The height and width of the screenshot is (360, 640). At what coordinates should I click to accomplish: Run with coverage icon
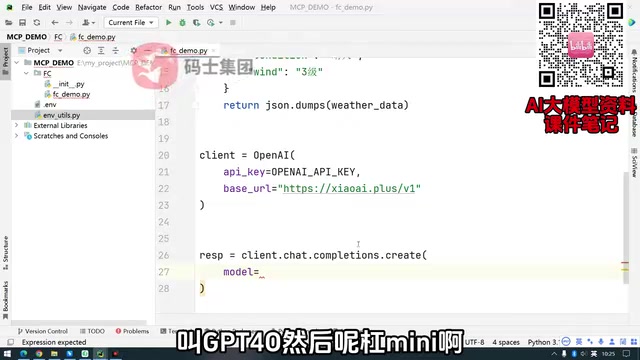(196, 22)
